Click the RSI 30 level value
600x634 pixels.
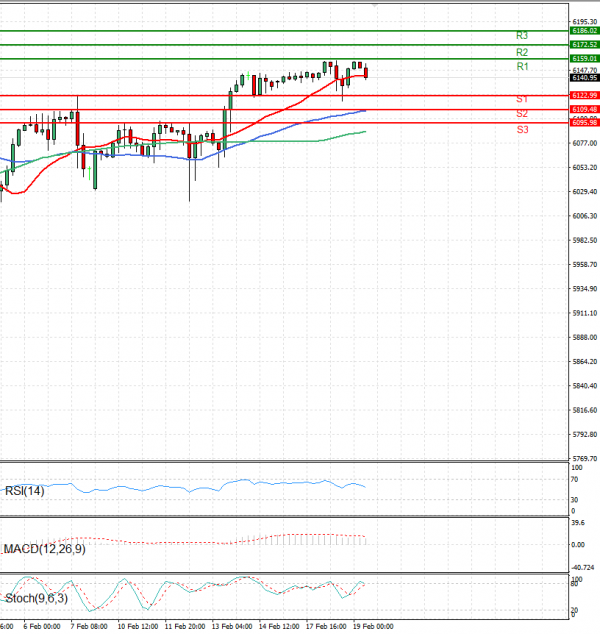[x=575, y=500]
